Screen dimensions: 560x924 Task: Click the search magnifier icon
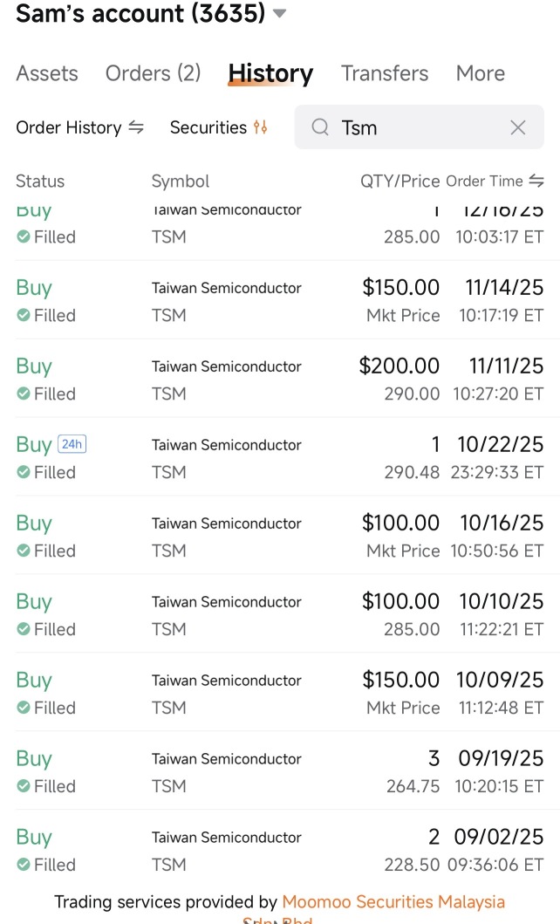[x=320, y=127]
